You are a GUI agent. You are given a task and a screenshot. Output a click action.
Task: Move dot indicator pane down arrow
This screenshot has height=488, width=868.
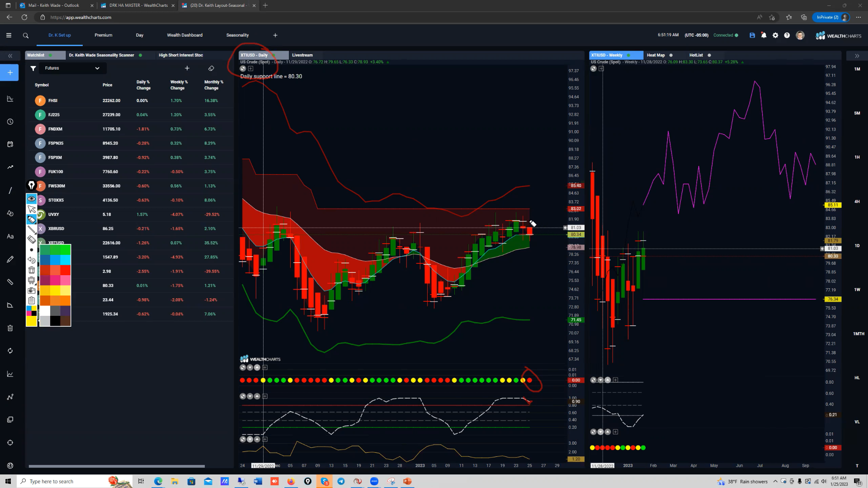click(x=250, y=368)
